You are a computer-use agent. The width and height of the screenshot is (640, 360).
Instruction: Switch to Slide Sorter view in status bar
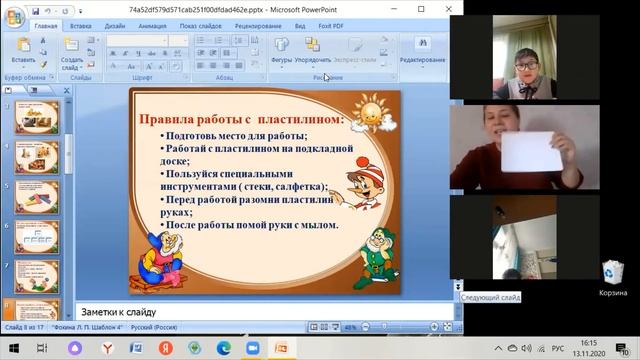[324, 327]
